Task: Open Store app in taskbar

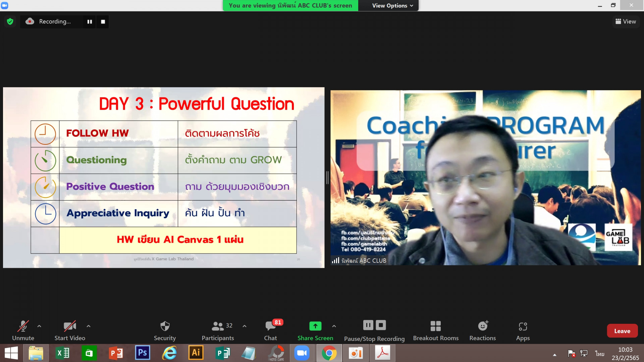Action: tap(89, 353)
